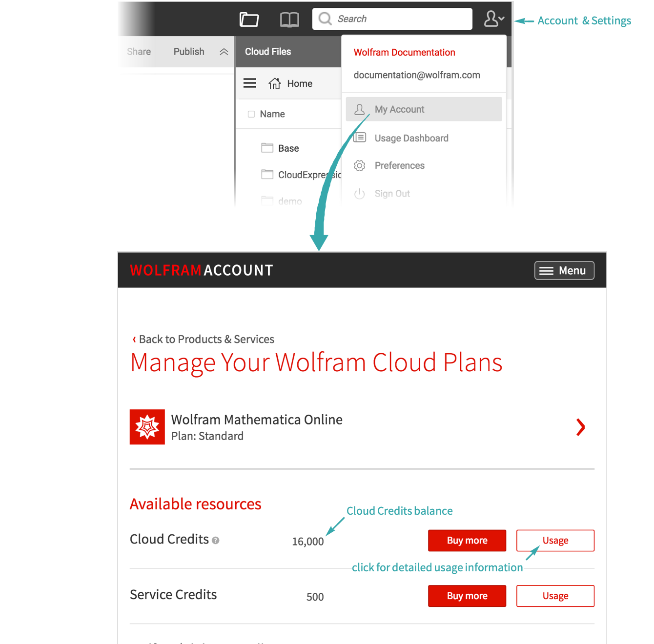The width and height of the screenshot is (654, 644).
Task: Tick the Name select-all checkbox
Action: click(x=251, y=114)
